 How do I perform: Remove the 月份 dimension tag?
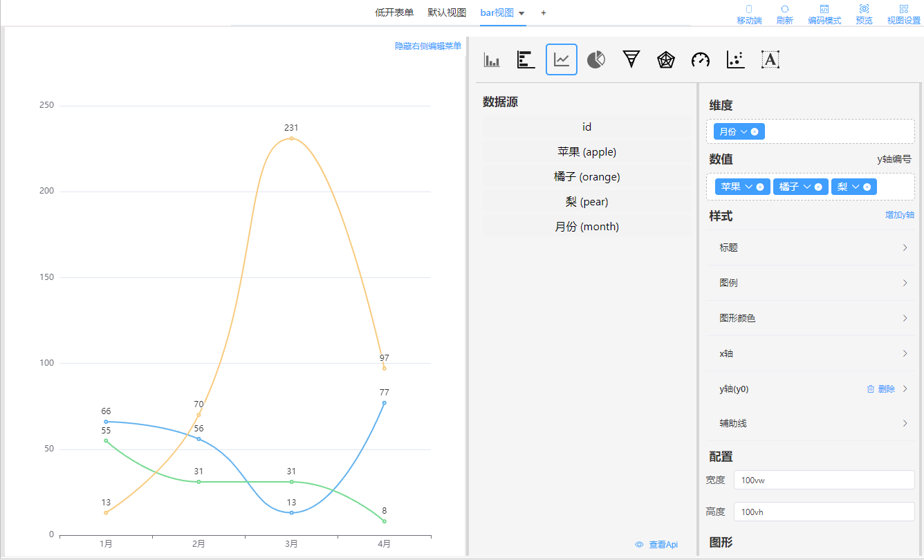pyautogui.click(x=755, y=131)
